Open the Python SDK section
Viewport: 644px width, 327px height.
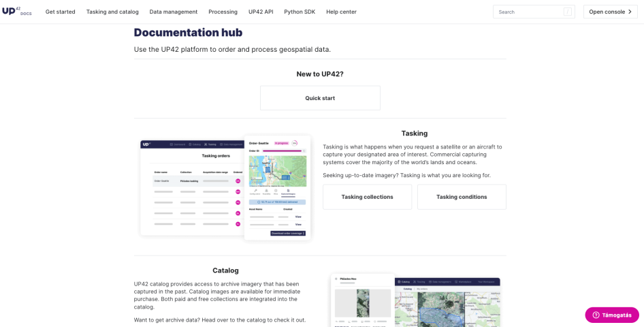[x=300, y=12]
